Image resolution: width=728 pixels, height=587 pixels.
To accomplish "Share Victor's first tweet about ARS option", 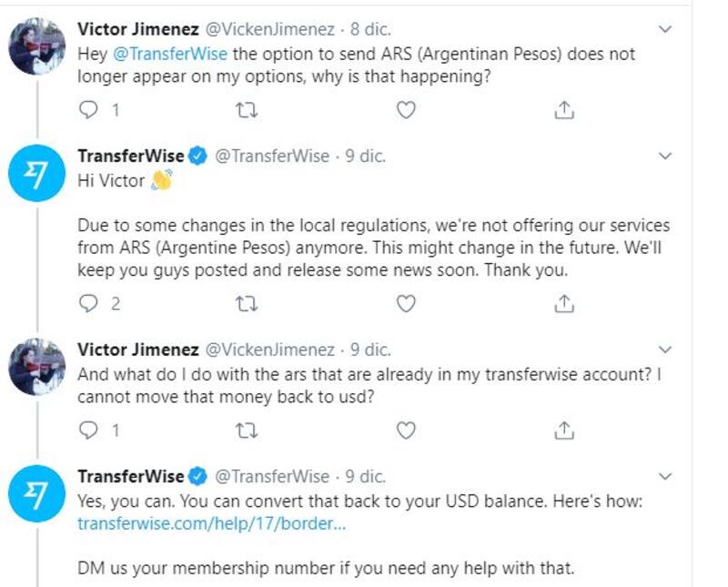I will click(564, 110).
